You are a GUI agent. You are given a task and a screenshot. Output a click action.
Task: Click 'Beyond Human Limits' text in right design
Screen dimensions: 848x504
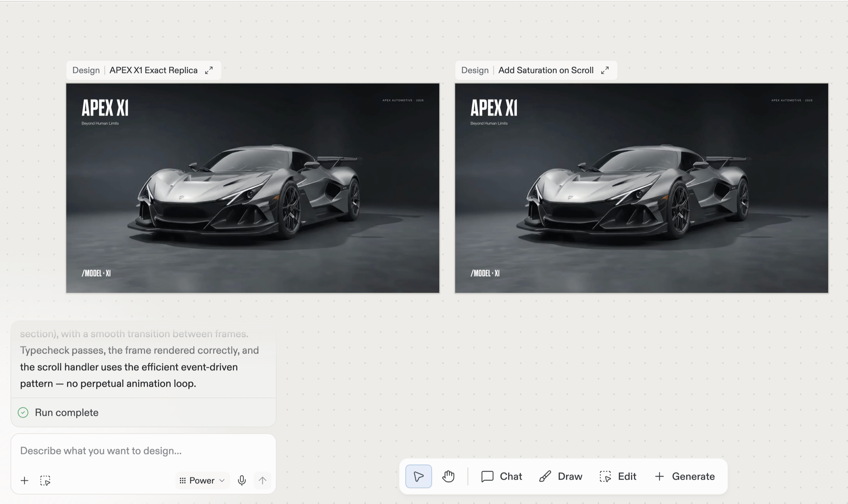489,123
